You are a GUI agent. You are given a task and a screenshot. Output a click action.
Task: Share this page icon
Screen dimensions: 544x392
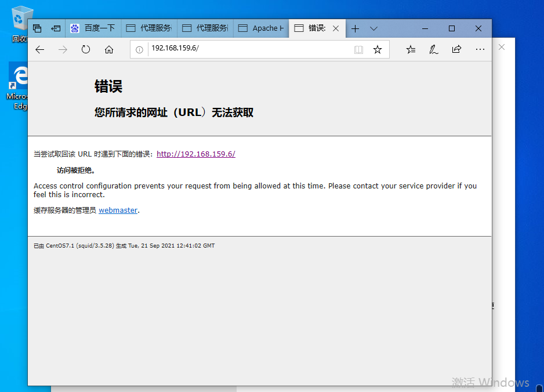[x=456, y=49]
